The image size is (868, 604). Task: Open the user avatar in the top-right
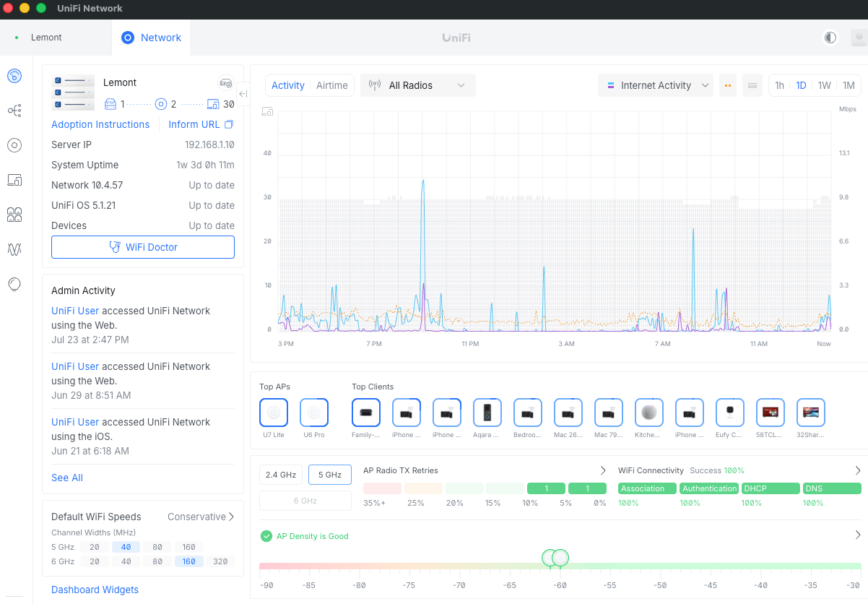pyautogui.click(x=859, y=38)
